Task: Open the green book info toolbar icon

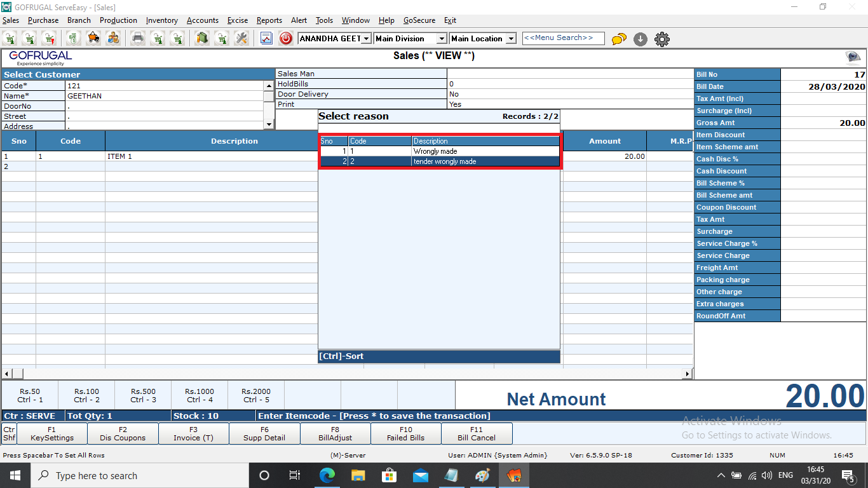Action: tap(202, 38)
